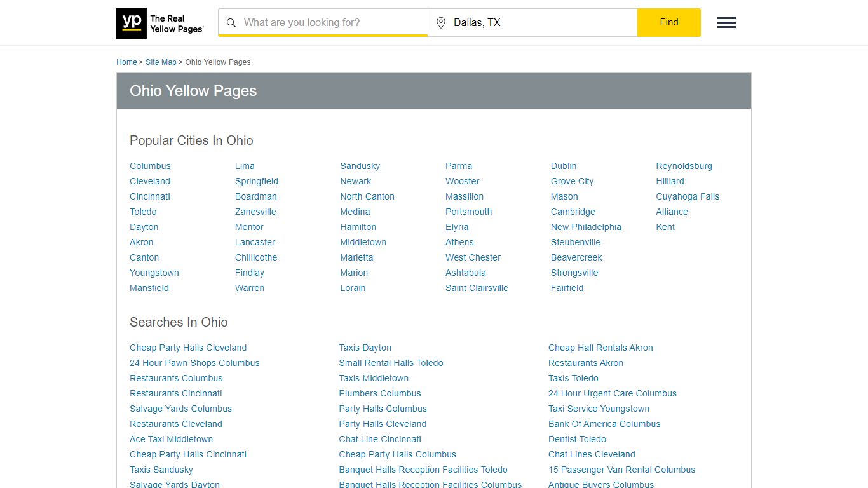Open Chillicothe city link
The width and height of the screenshot is (868, 488).
(x=256, y=257)
